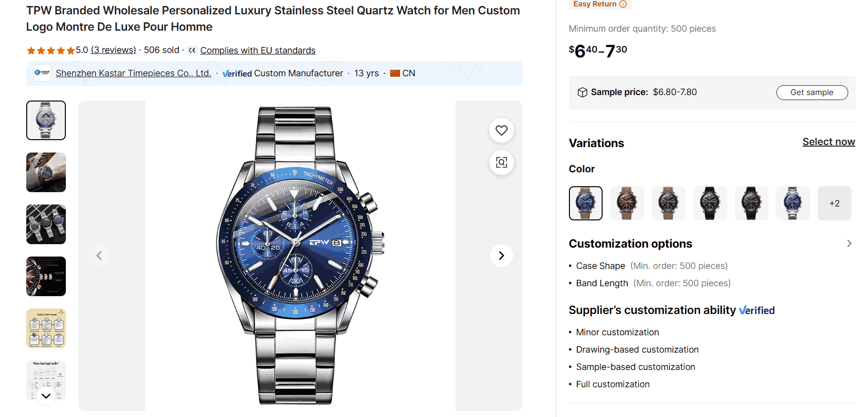Show next product image with right arrow
The width and height of the screenshot is (868, 417).
[502, 256]
